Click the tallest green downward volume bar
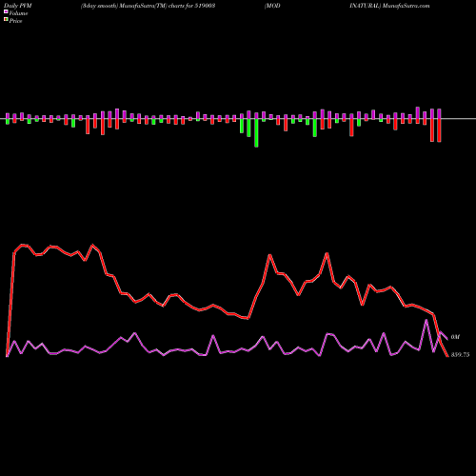 256,132
